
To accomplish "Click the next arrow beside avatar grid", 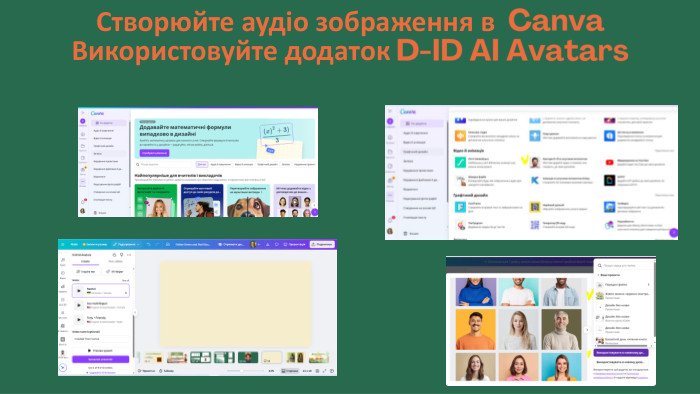I will (x=587, y=330).
